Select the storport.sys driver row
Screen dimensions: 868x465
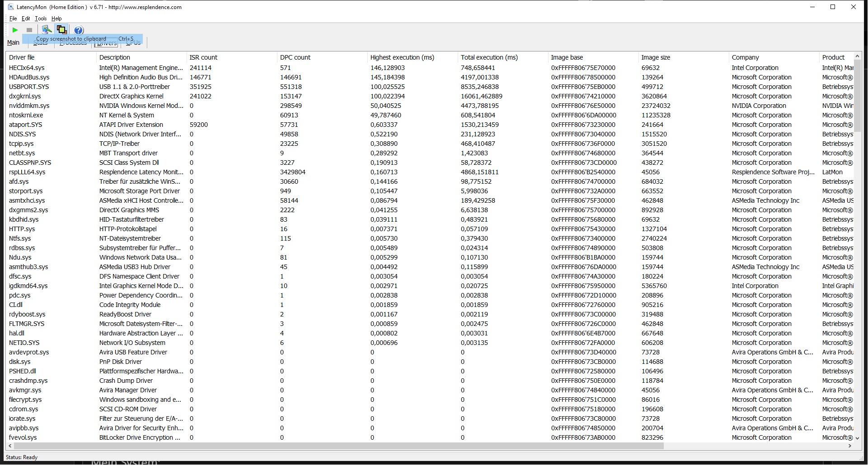[430, 191]
